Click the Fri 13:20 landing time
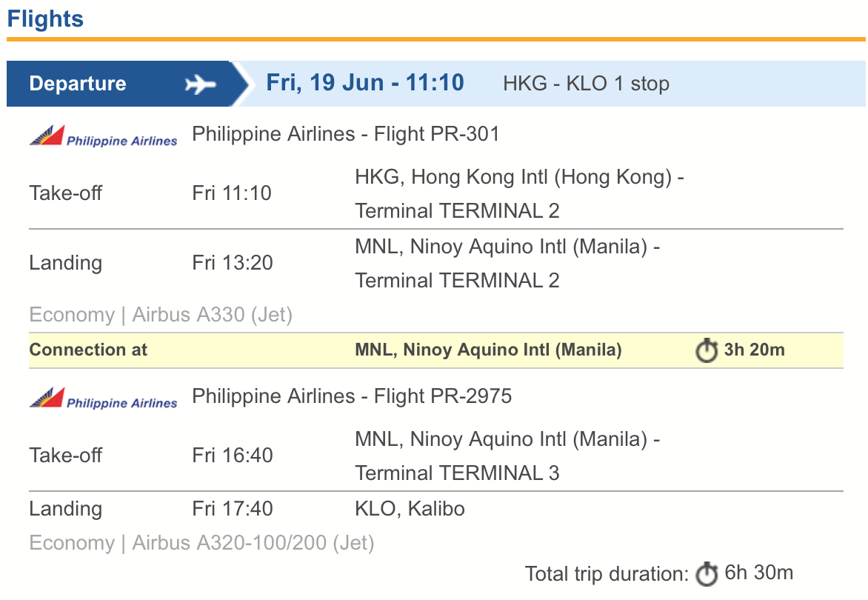The width and height of the screenshot is (868, 600). (232, 263)
